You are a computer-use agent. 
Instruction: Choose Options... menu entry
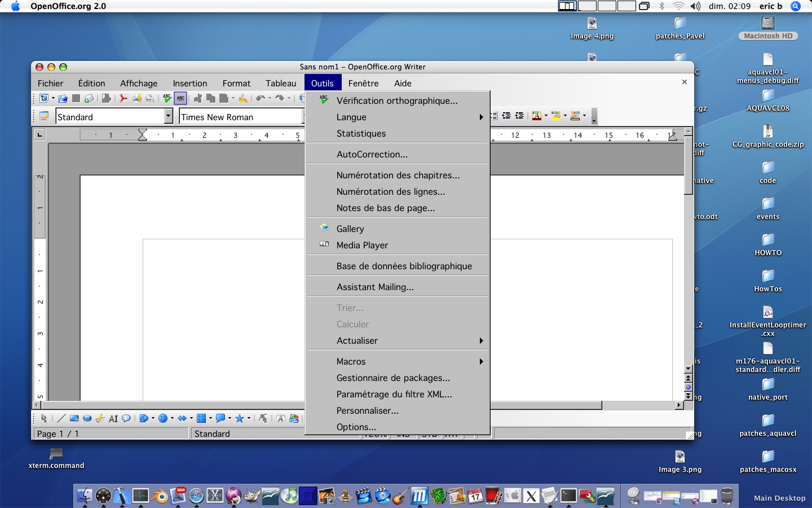pyautogui.click(x=398, y=427)
